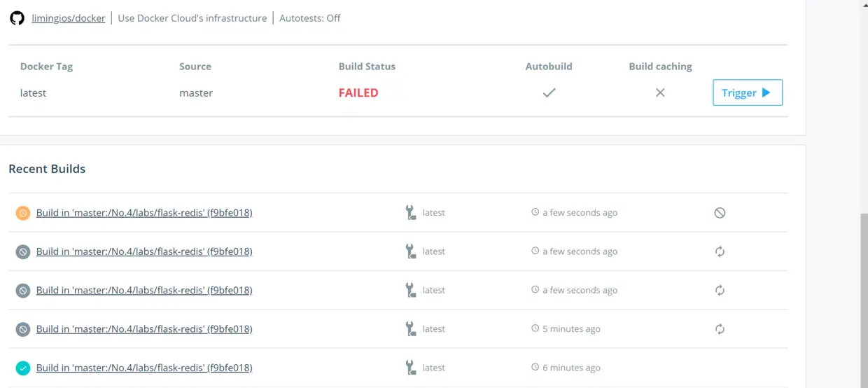Screen dimensions: 868x388
Task: Click the FAILED build status text
Action: (x=358, y=92)
